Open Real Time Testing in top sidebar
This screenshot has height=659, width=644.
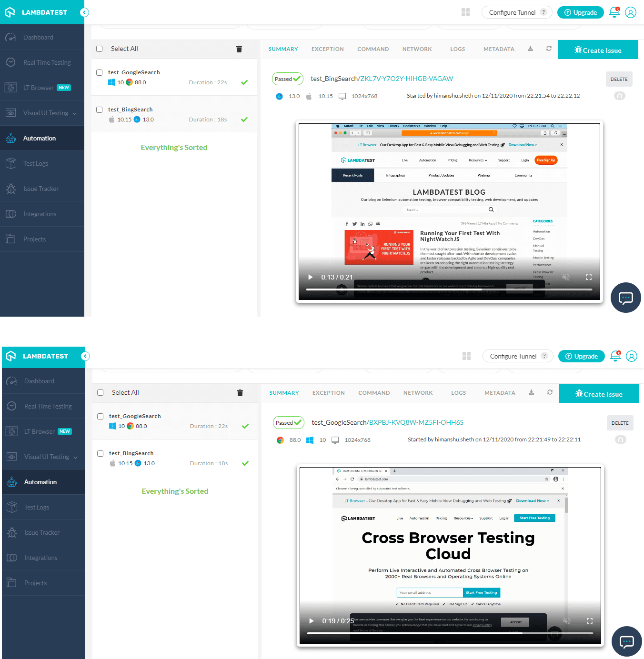[x=42, y=62]
